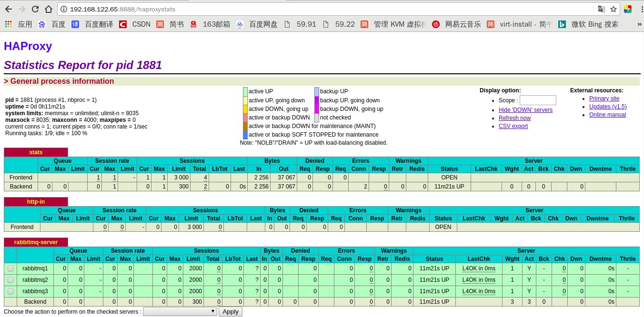The width and height of the screenshot is (644, 317).
Task: Reload the page with the browser refresh icon
Action: [35, 9]
